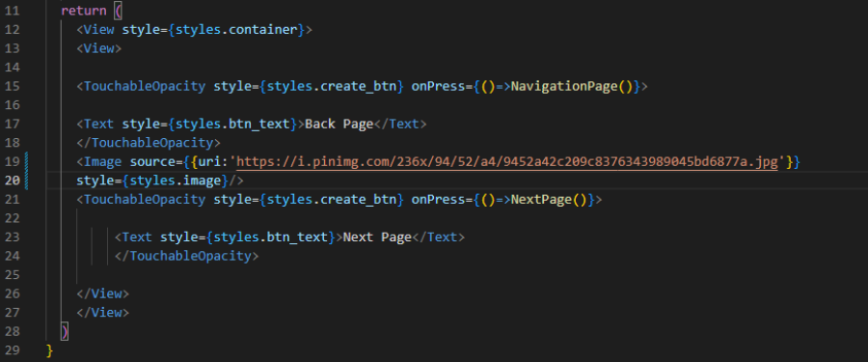868x362 pixels.
Task: Click 'source' attribute on line 19
Action: (x=152, y=162)
